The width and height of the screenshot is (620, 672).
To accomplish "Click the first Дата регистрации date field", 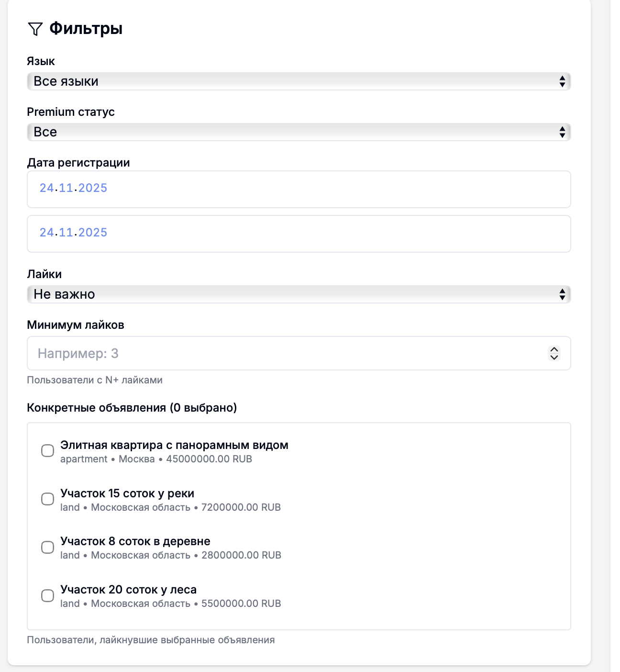I will [299, 189].
